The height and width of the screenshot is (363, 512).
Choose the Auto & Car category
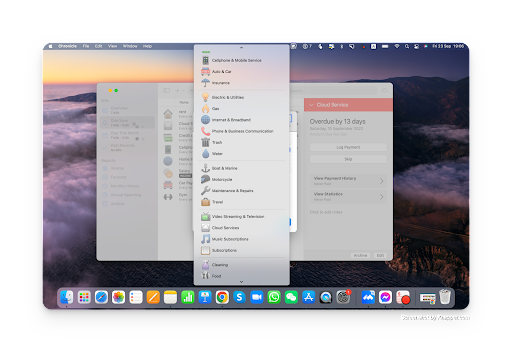242,72
